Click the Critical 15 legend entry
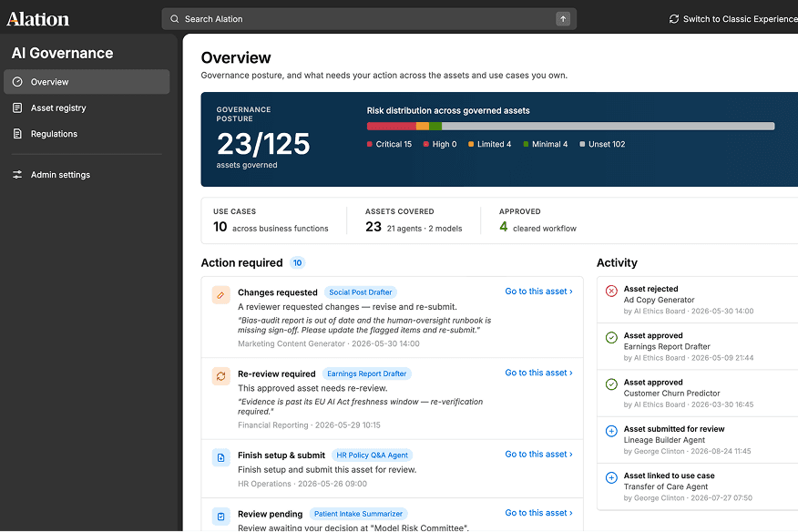Image resolution: width=798 pixels, height=532 pixels. pos(389,144)
